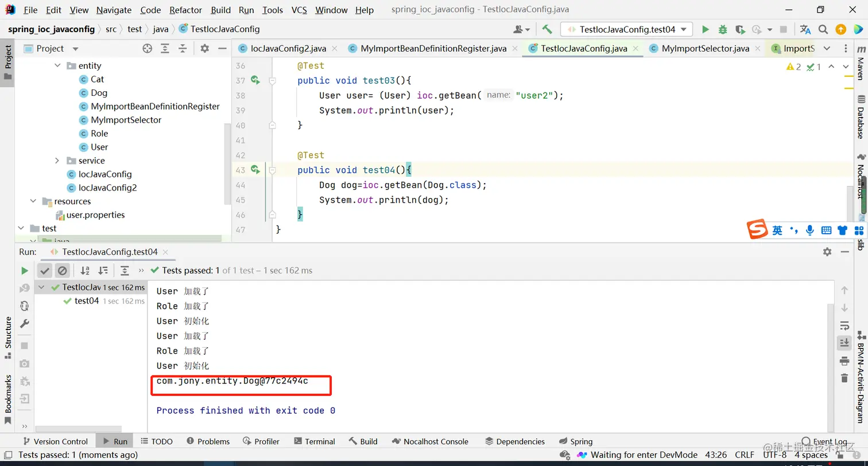The width and height of the screenshot is (868, 466).
Task: Open the Nocalhost Console tool window
Action: pyautogui.click(x=431, y=441)
